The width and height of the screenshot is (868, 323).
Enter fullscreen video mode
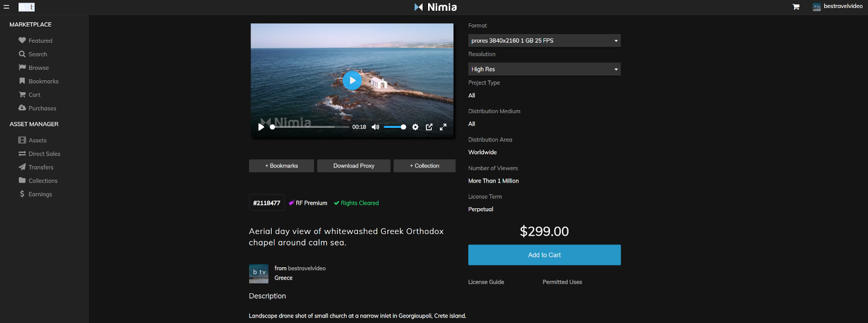tap(443, 127)
